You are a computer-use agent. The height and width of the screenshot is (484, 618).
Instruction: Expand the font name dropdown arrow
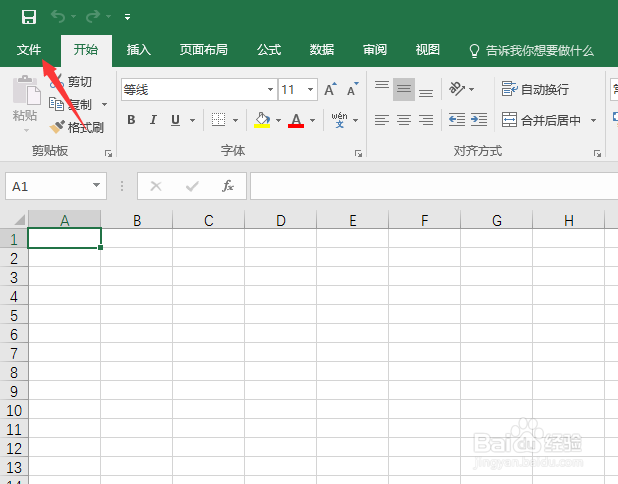[x=270, y=90]
